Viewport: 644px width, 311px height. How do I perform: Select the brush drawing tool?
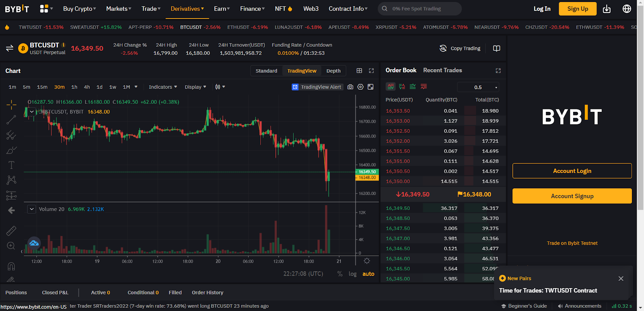pos(11,150)
